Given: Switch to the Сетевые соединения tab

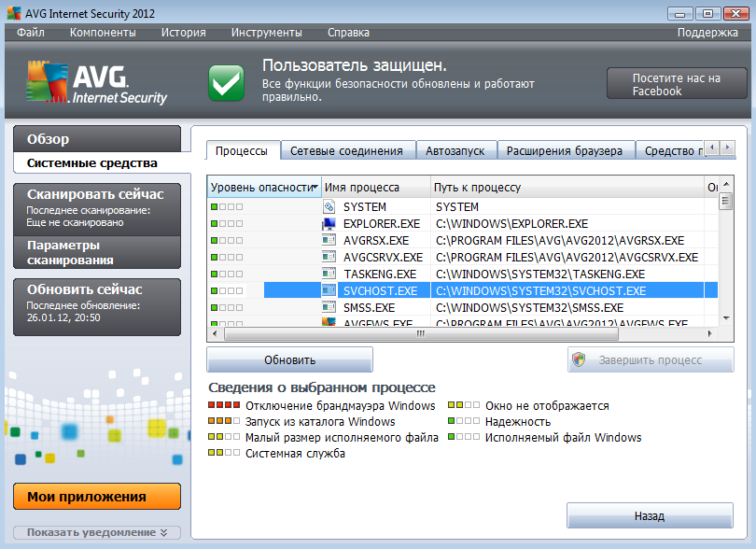Looking at the screenshot, I should pos(346,150).
